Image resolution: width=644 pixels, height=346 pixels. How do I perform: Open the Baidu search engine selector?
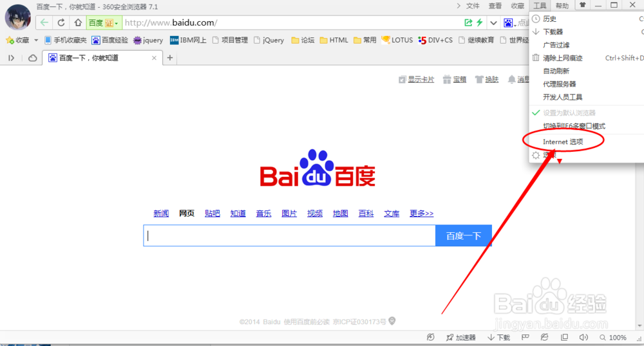coord(509,23)
